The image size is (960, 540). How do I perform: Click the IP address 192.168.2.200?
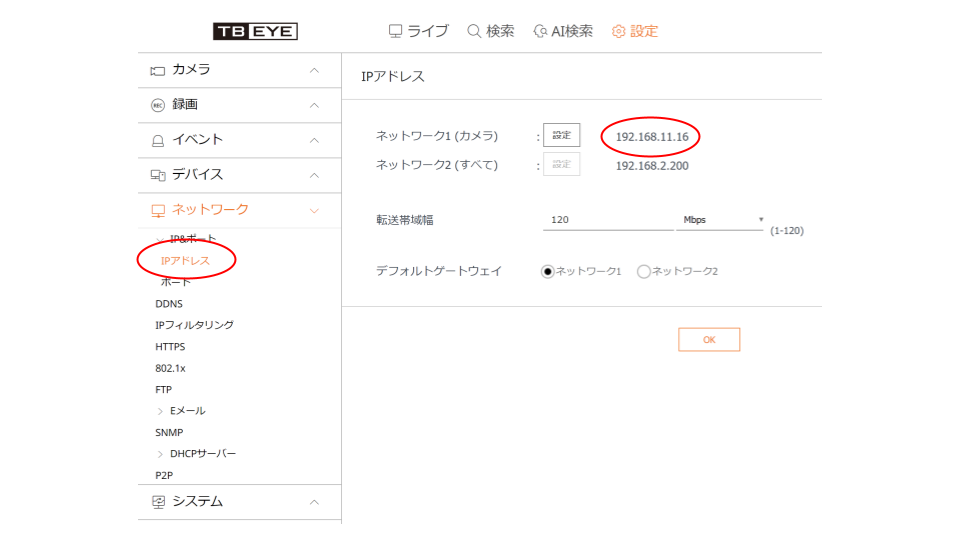(x=652, y=166)
